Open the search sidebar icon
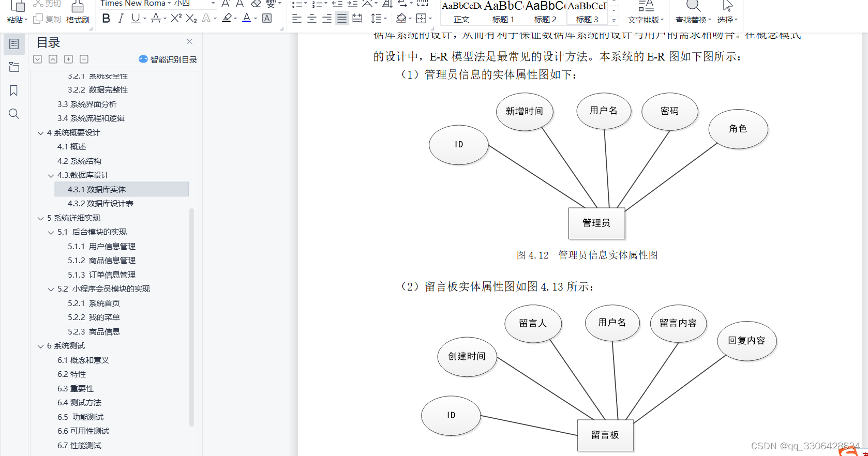This screenshot has height=456, width=868. pyautogui.click(x=14, y=114)
